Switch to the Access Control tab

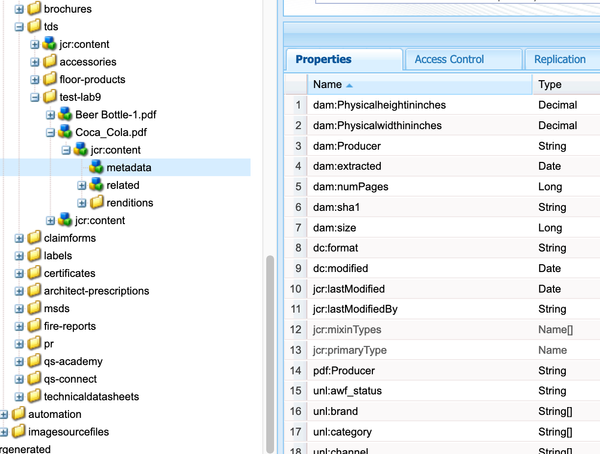click(x=449, y=60)
